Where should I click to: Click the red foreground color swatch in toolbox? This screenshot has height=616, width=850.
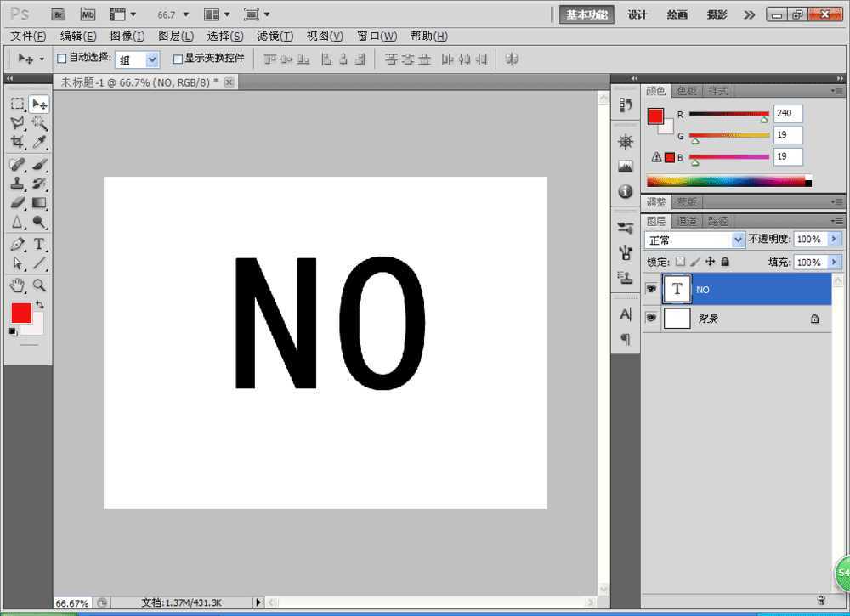(20, 313)
